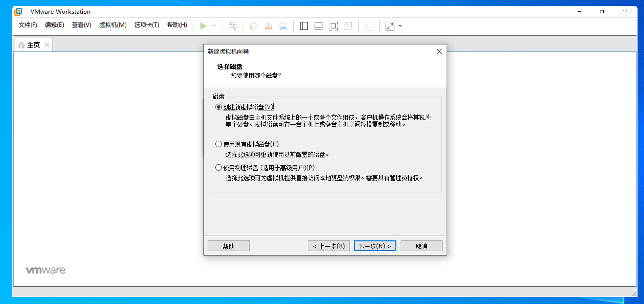Toggle the thumbnail bar icon
The width and height of the screenshot is (644, 304).
[318, 26]
